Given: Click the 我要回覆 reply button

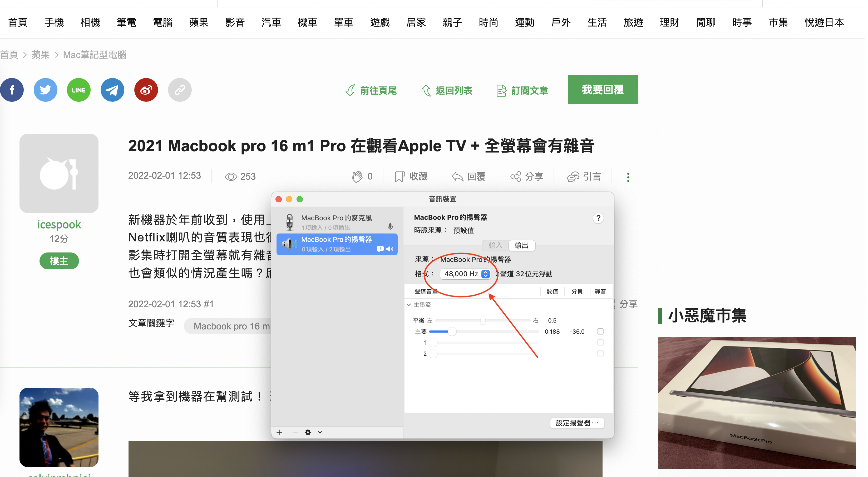Looking at the screenshot, I should point(603,90).
